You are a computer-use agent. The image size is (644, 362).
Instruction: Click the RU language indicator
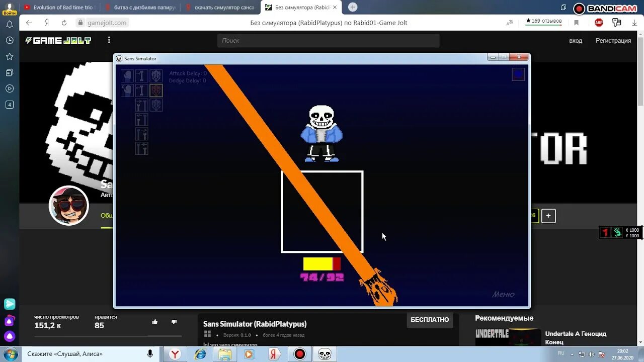(561, 353)
